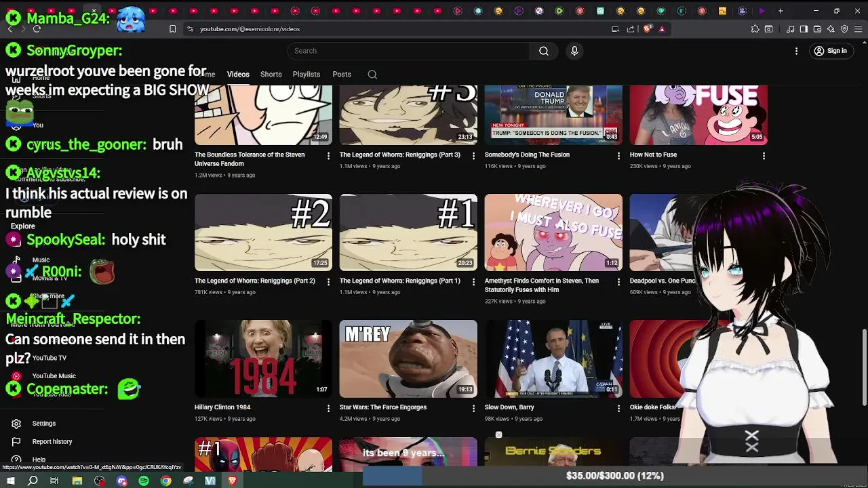Open Brave VPN shield icon
The image size is (868, 488).
(x=844, y=29)
